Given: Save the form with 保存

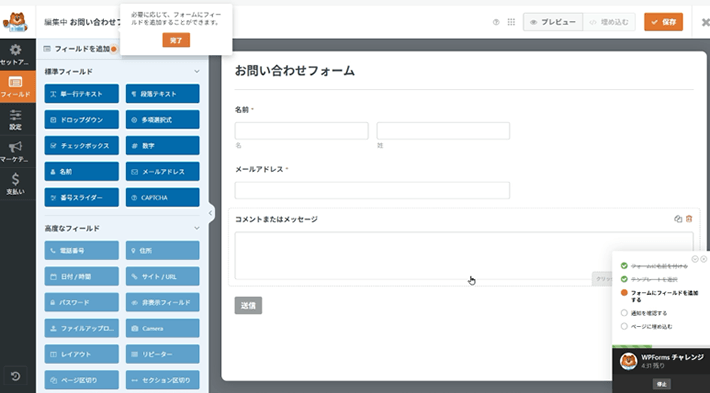Looking at the screenshot, I should pyautogui.click(x=663, y=22).
